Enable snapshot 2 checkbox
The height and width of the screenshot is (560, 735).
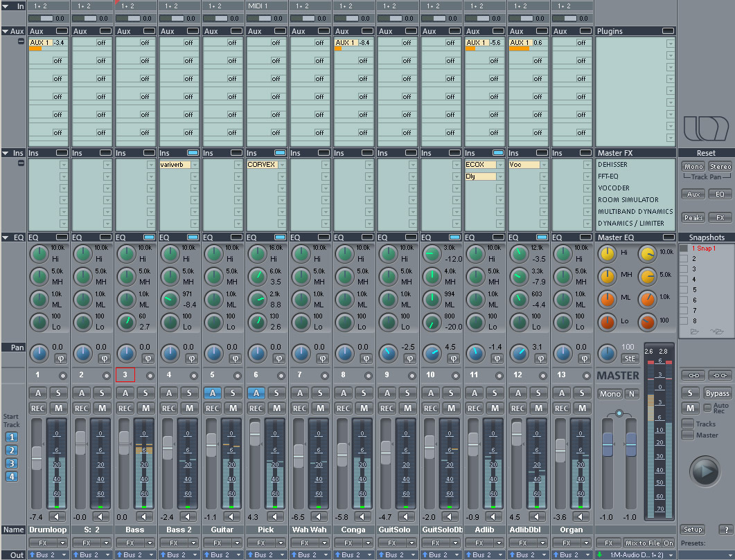point(684,258)
